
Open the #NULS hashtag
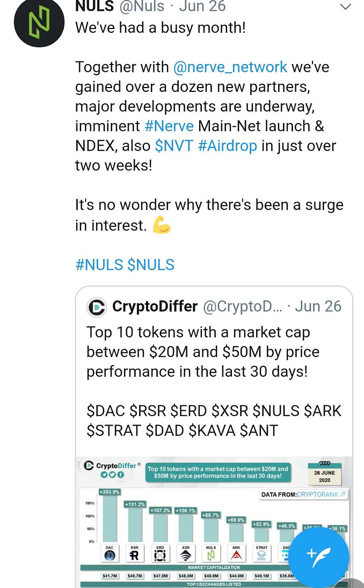click(99, 265)
